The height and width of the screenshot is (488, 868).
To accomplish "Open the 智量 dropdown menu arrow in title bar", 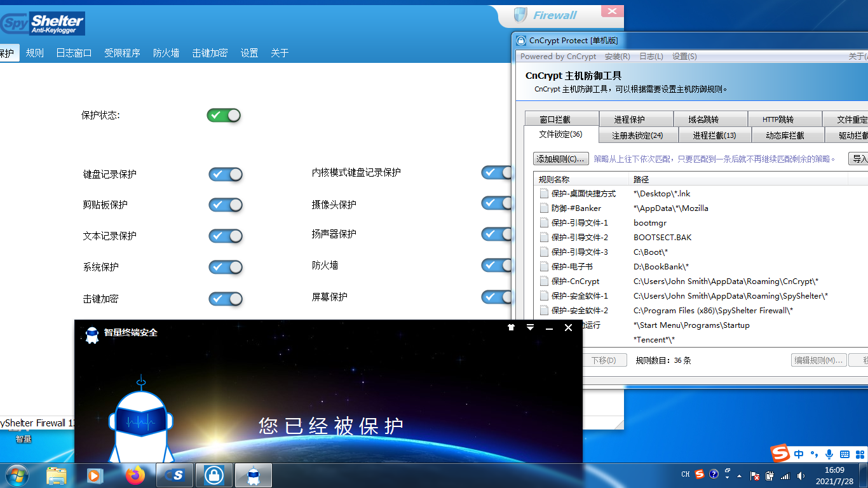I will coord(530,327).
